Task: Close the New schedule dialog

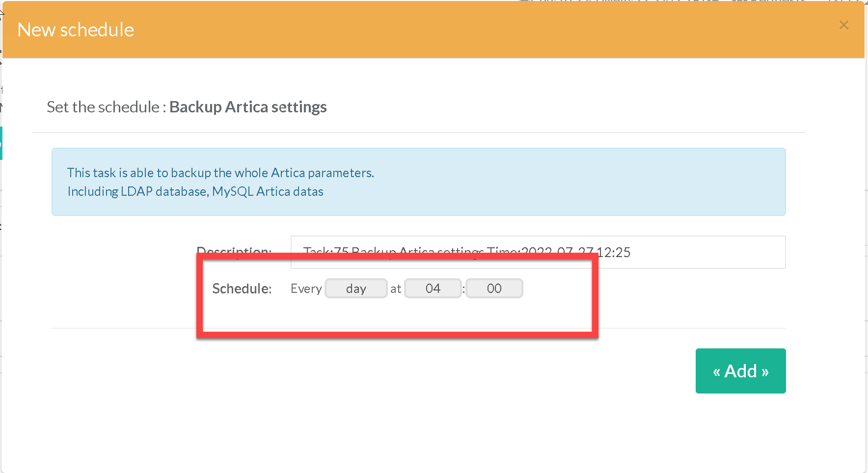Action: (843, 25)
